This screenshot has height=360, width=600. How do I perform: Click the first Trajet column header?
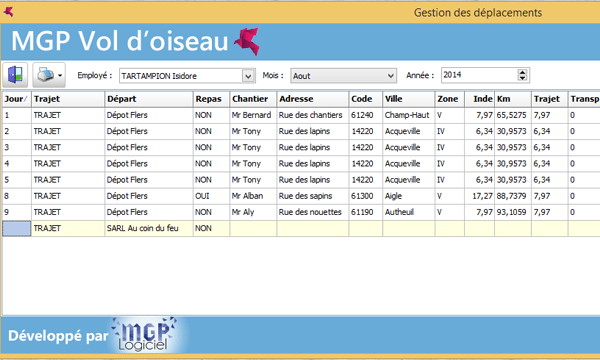click(x=68, y=99)
